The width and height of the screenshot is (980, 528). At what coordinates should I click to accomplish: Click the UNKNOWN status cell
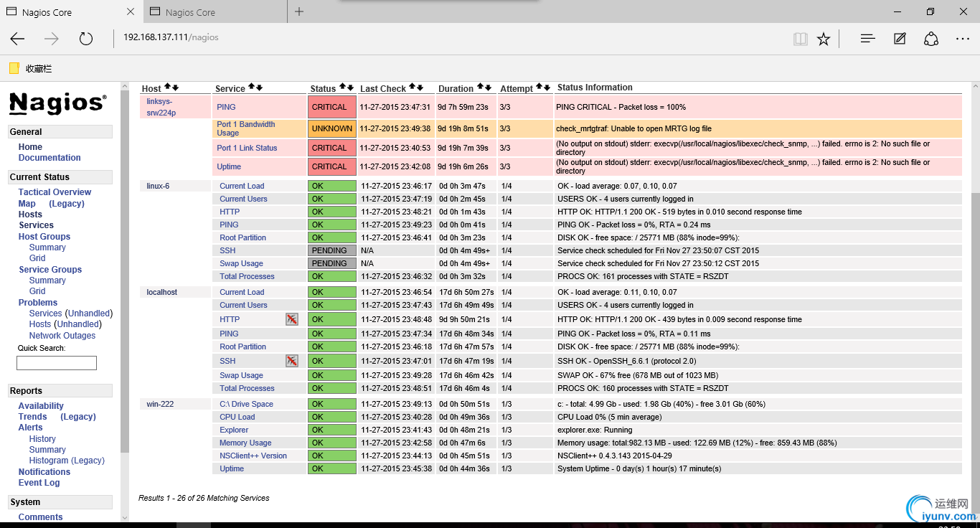coord(332,128)
